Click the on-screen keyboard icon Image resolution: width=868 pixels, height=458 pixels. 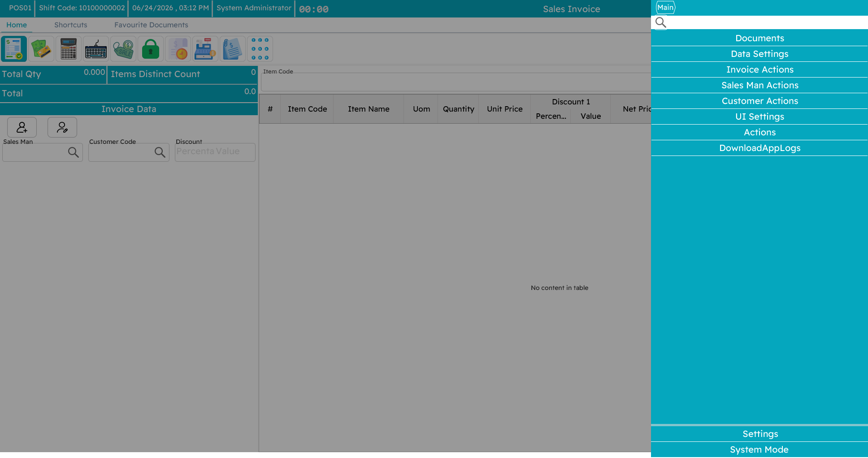(x=96, y=49)
